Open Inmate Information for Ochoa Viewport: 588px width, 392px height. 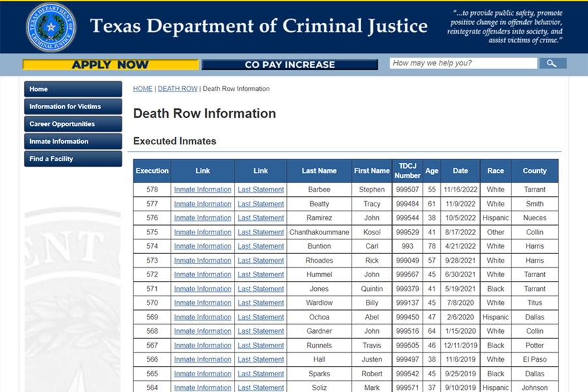203,318
